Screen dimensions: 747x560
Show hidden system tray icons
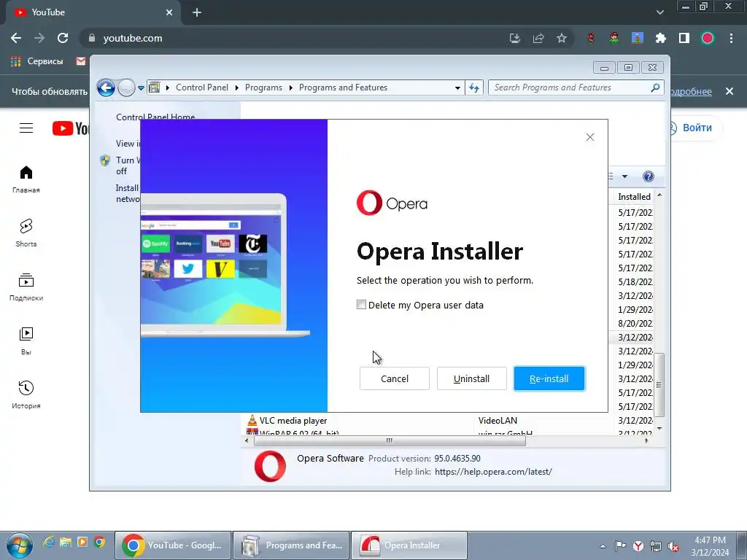click(x=603, y=546)
